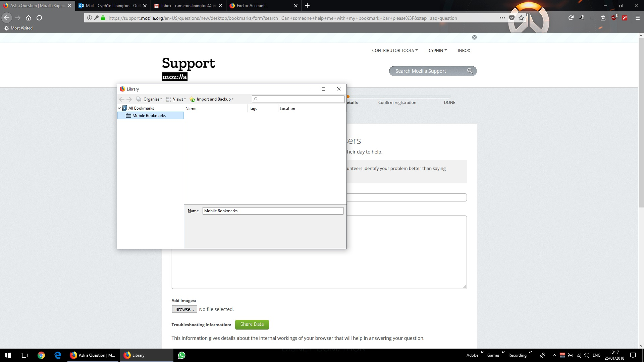Launch WhatsApp from the taskbar
Image resolution: width=644 pixels, height=362 pixels.
pyautogui.click(x=182, y=355)
